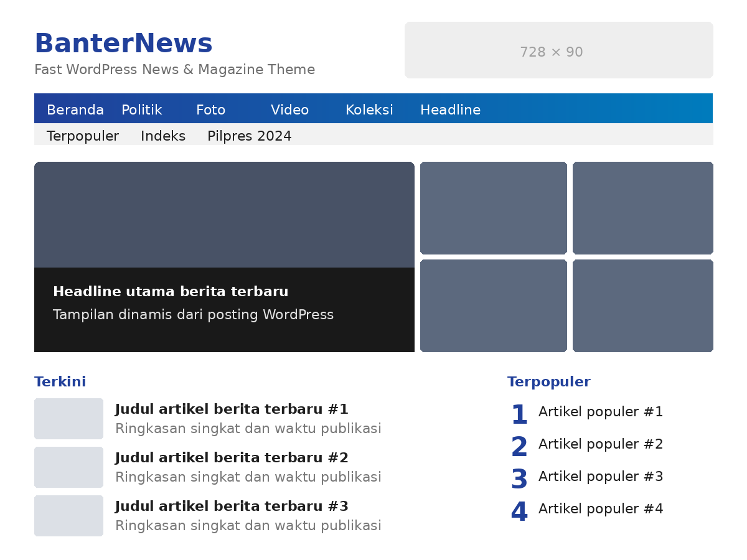Click the thumbnail for article #2
This screenshot has height=560, width=747.
coord(68,467)
